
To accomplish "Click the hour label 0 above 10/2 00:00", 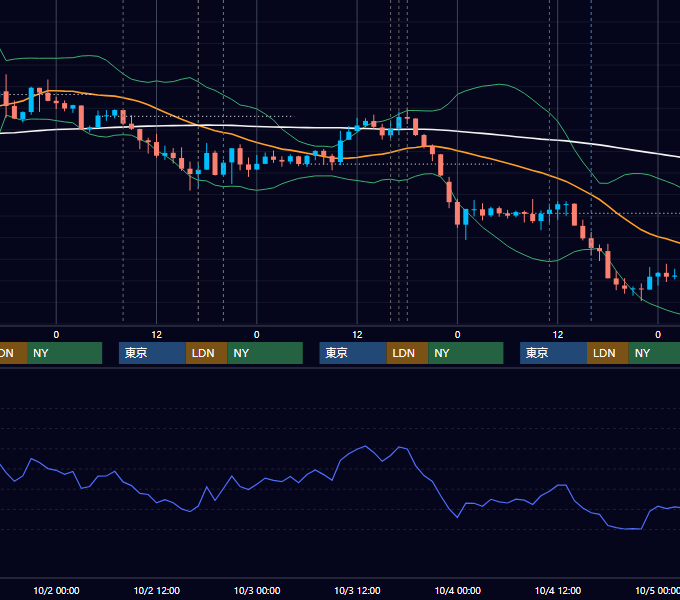I will [56, 335].
